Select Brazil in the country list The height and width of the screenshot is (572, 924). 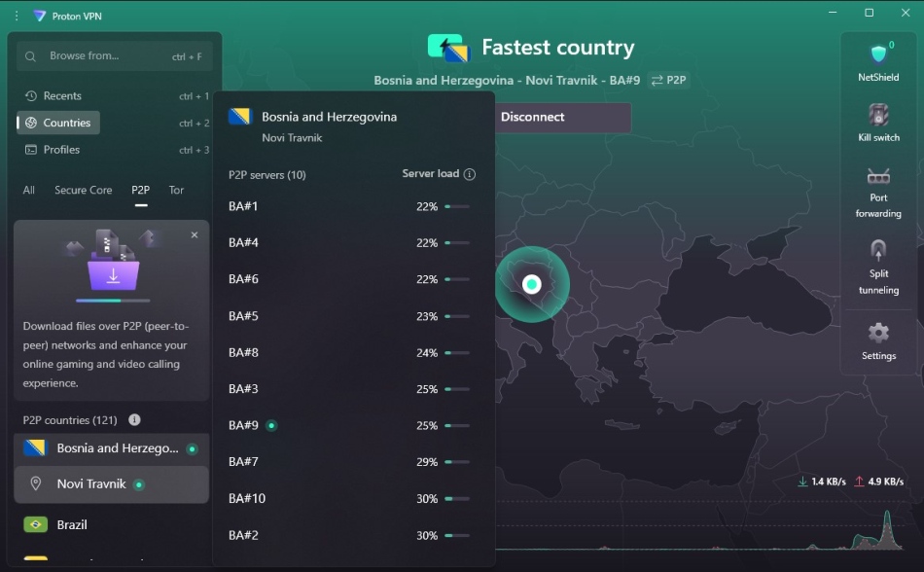pyautogui.click(x=112, y=524)
